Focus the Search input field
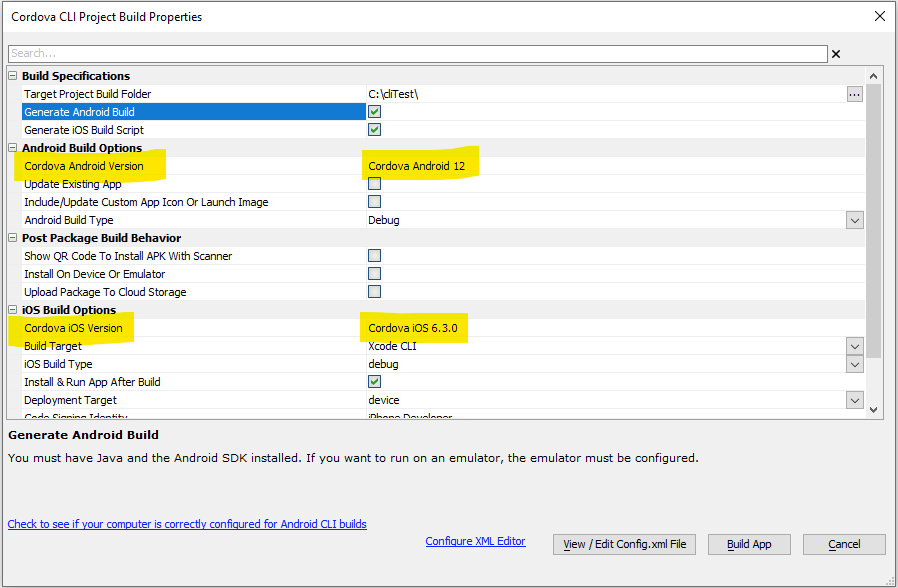 point(418,53)
